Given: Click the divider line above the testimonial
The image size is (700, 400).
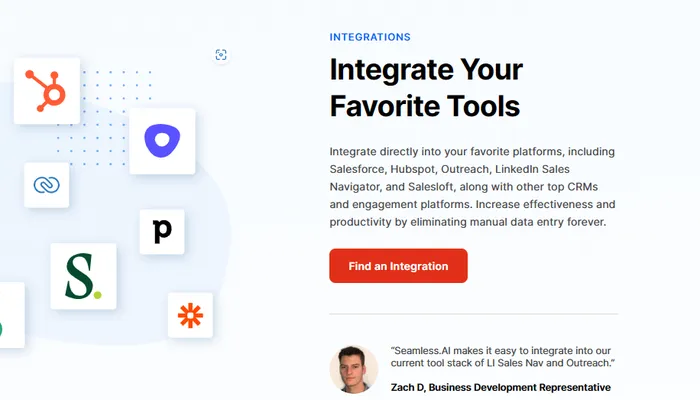Looking at the screenshot, I should (x=474, y=314).
